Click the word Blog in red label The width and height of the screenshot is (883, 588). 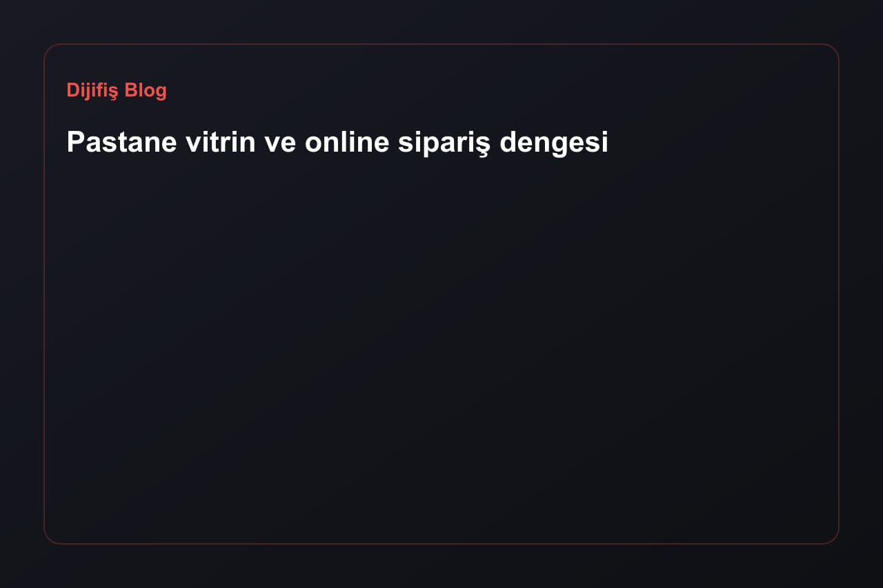tap(146, 90)
